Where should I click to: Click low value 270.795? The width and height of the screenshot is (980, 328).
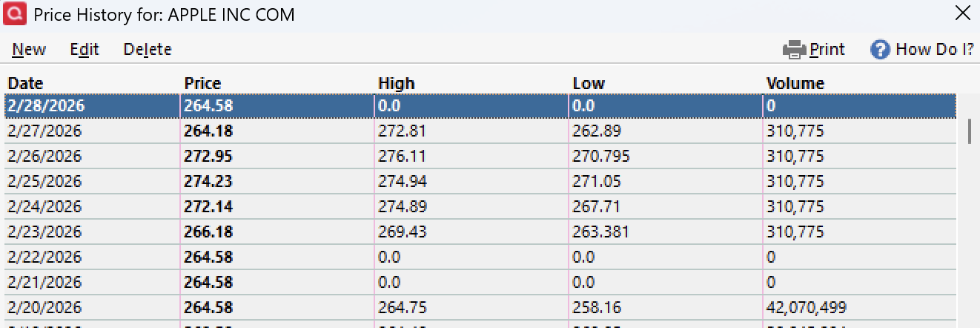600,157
